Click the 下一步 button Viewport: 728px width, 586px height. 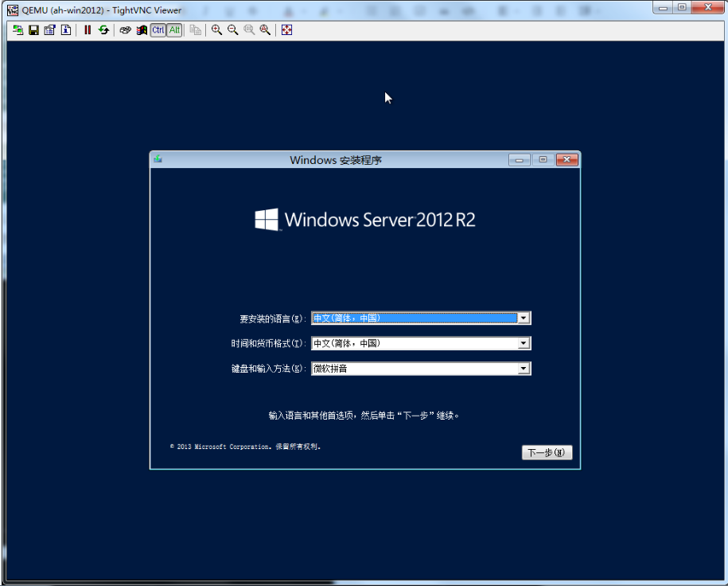point(547,453)
